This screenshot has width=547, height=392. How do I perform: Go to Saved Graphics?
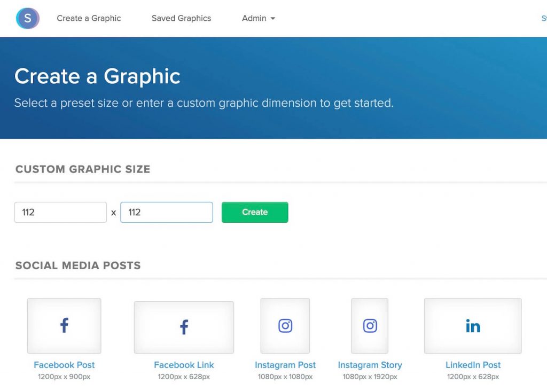182,18
